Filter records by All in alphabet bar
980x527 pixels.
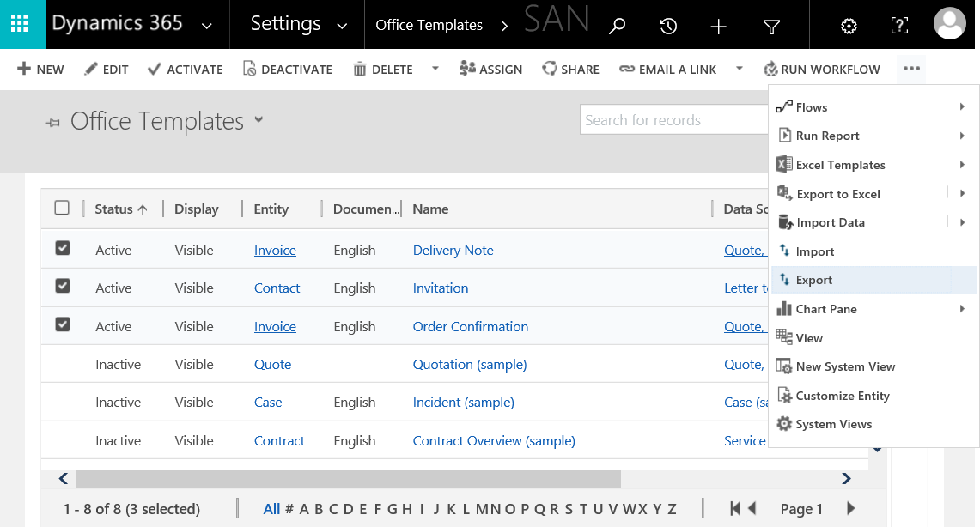pos(272,509)
